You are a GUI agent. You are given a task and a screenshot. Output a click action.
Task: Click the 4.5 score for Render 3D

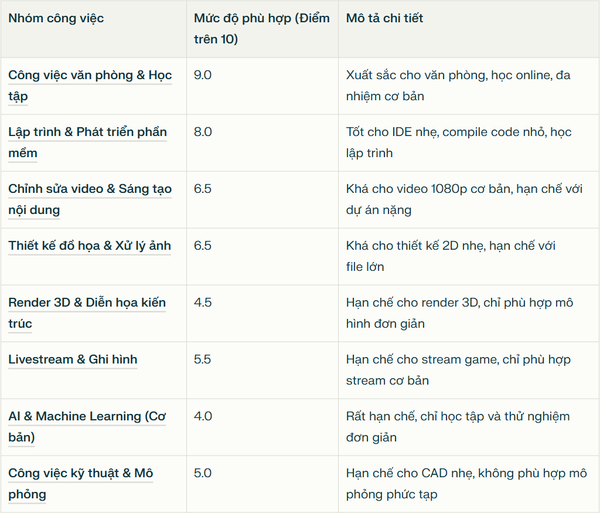[x=203, y=302]
